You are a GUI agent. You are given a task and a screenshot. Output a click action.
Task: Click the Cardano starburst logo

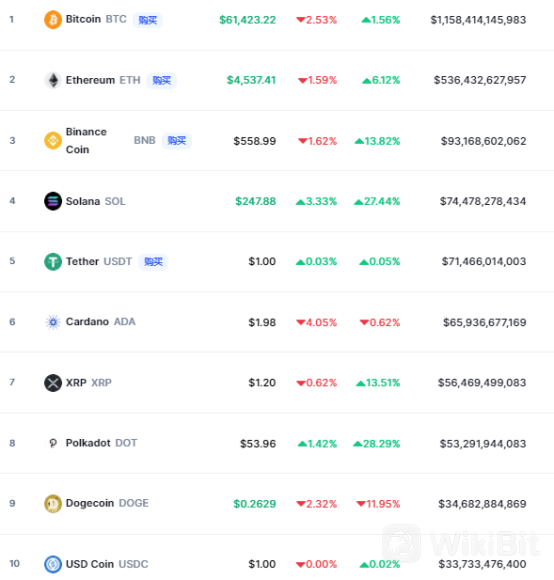[x=53, y=322]
